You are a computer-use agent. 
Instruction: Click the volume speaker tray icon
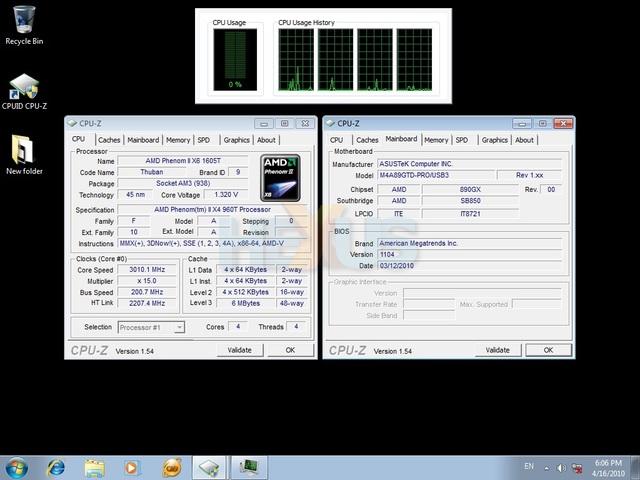pyautogui.click(x=562, y=468)
